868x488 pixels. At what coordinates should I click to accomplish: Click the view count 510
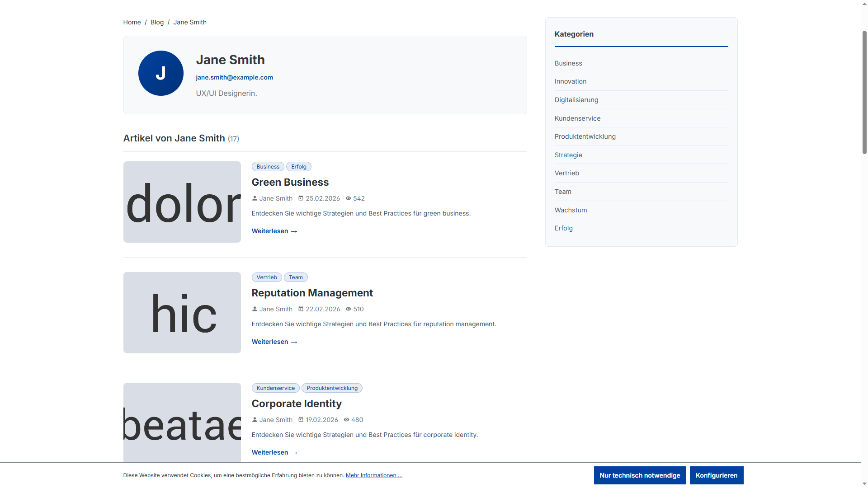359,309
